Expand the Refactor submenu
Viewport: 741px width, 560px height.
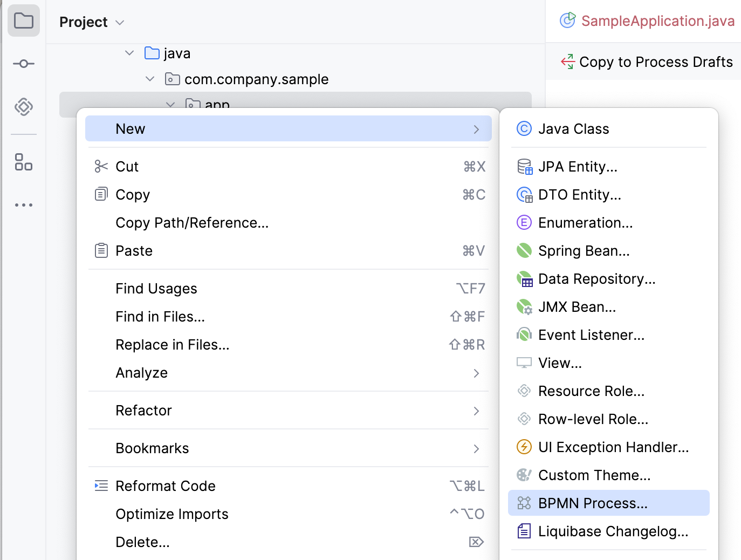click(288, 410)
